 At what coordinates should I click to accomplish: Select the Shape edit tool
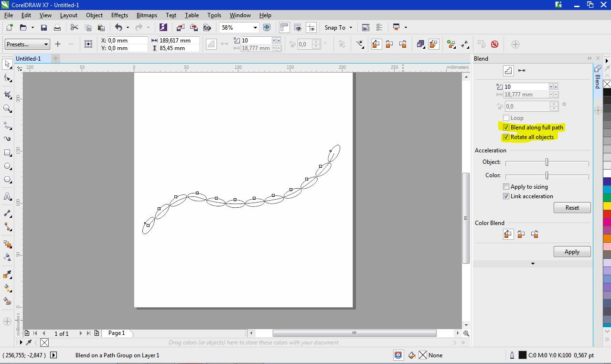point(7,78)
